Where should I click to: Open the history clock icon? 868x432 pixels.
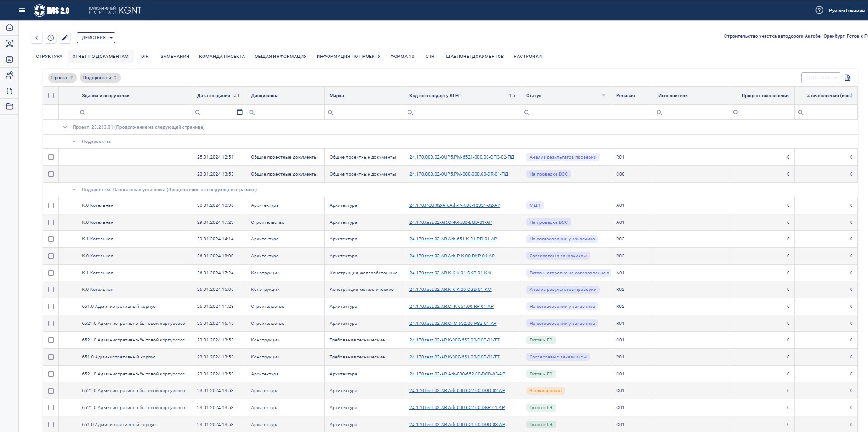51,38
